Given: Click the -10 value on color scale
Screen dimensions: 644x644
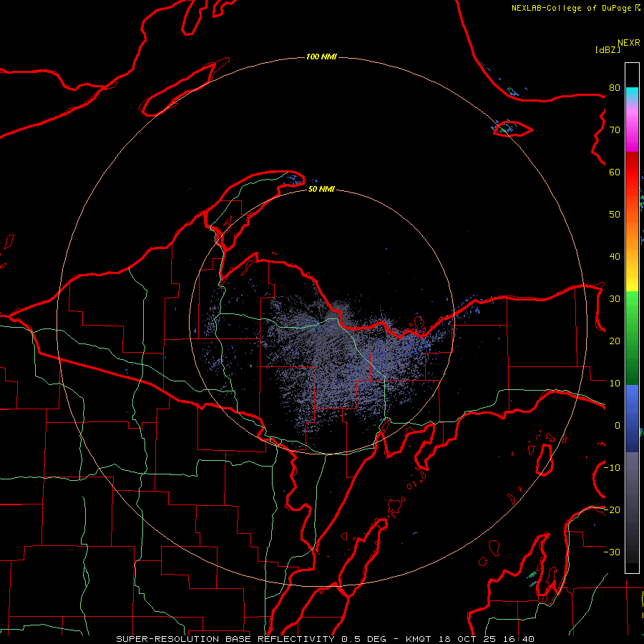Looking at the screenshot, I should click(x=612, y=467).
